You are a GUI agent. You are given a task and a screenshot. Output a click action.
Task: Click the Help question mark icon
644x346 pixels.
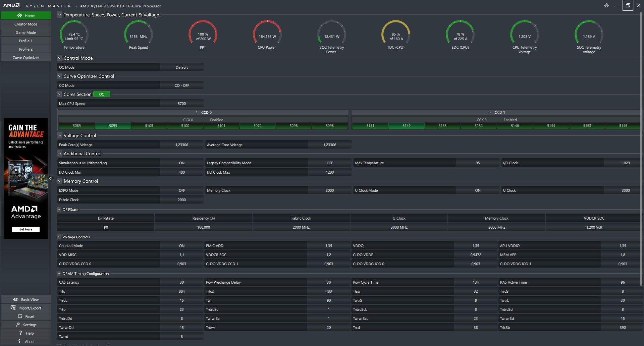point(20,333)
